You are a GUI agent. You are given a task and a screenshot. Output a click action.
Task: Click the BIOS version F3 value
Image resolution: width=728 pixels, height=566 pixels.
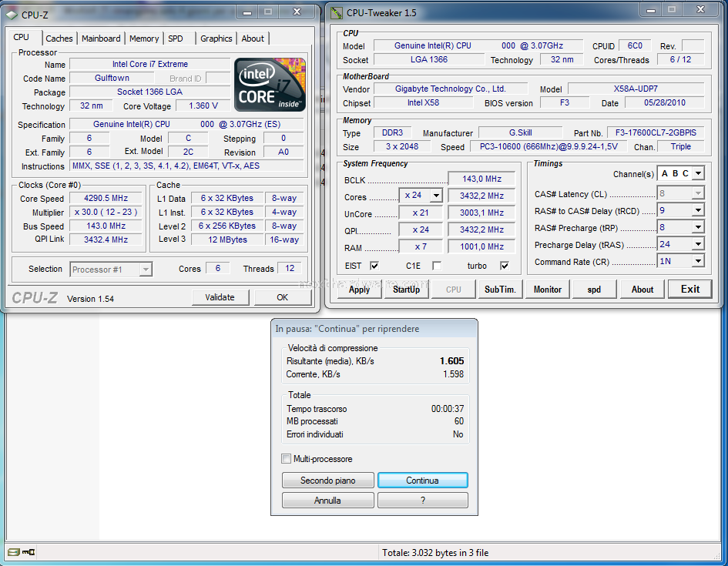pos(565,102)
